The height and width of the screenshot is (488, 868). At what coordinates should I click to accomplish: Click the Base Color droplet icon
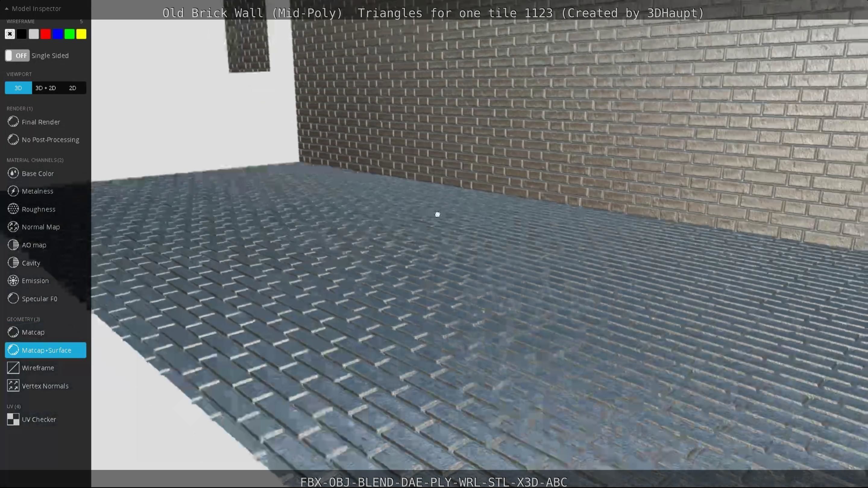click(x=13, y=173)
